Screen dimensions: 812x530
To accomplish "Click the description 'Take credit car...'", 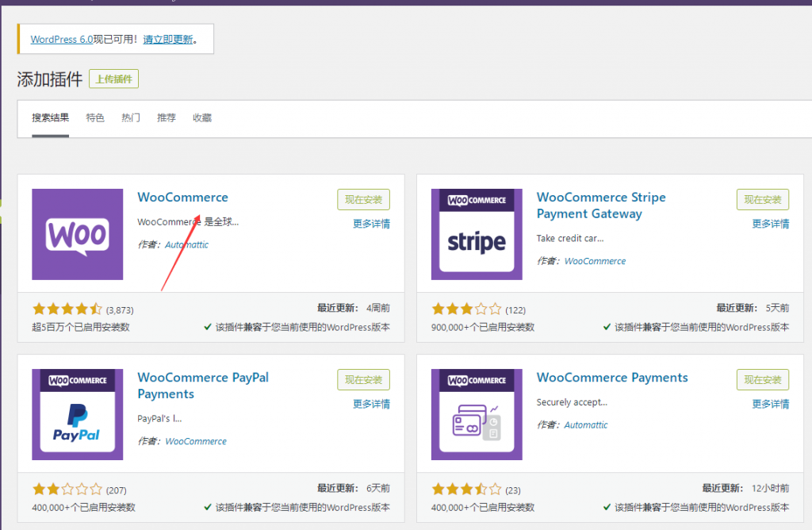I will (x=570, y=238).
